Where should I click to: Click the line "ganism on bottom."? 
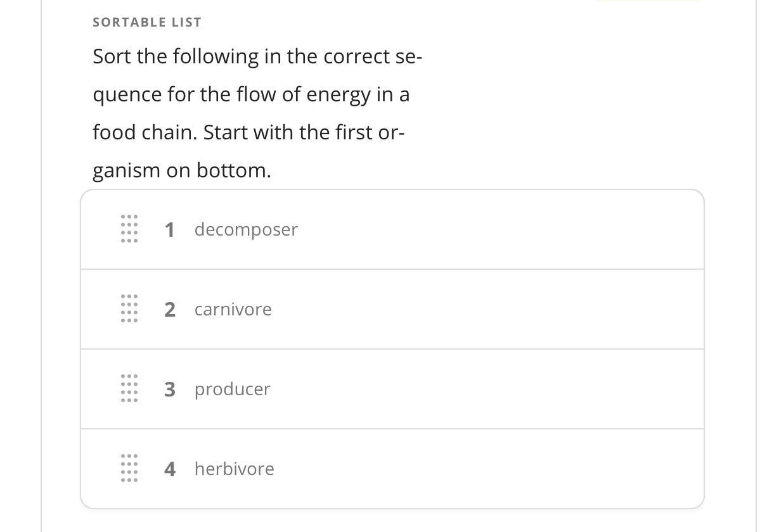181,170
